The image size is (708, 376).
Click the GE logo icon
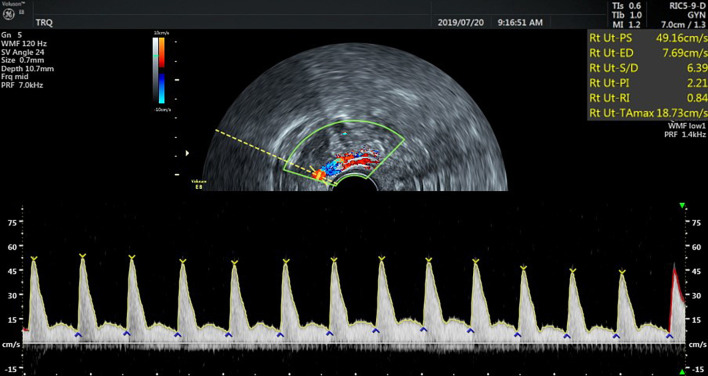(9, 14)
